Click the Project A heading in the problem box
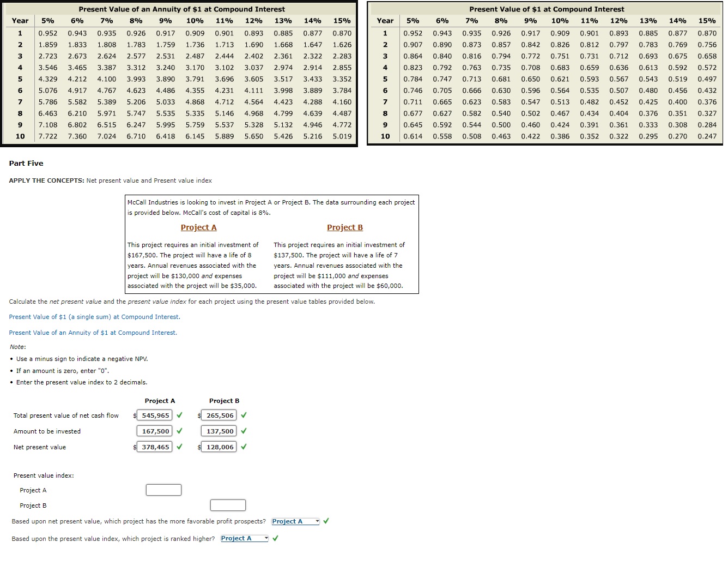The width and height of the screenshot is (728, 566). [x=198, y=227]
